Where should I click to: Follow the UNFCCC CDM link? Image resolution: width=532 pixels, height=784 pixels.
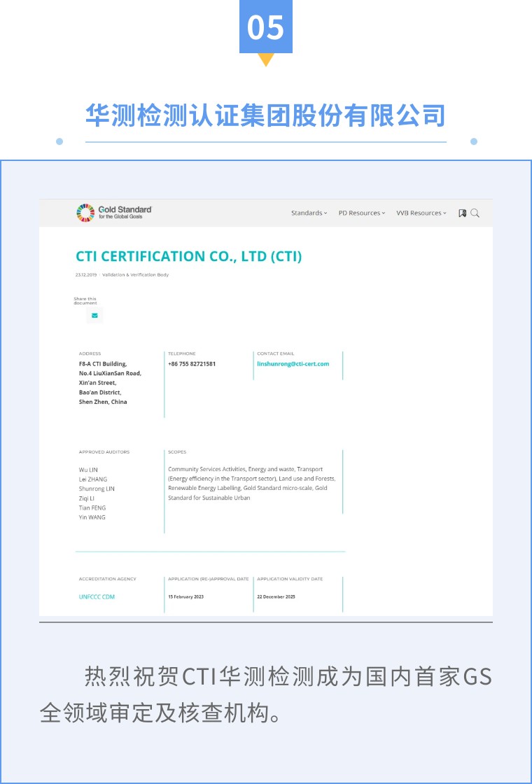point(97,596)
